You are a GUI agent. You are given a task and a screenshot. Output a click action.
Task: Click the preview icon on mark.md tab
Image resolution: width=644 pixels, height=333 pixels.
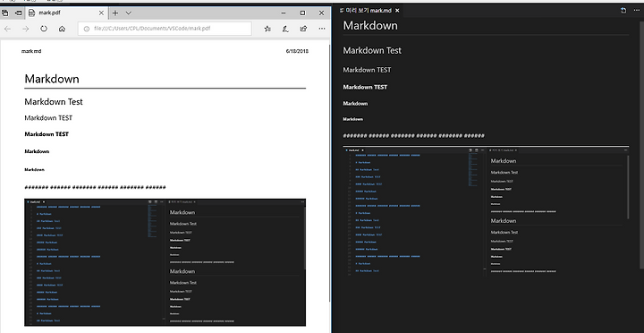click(x=342, y=11)
